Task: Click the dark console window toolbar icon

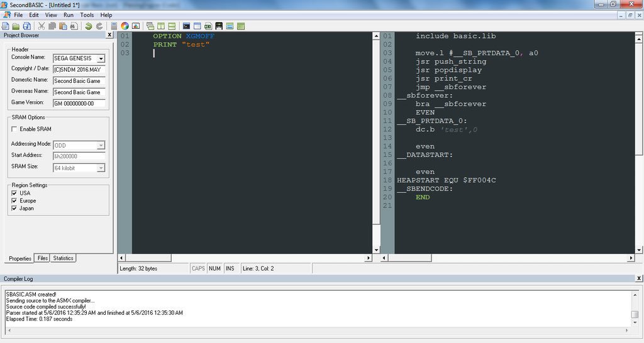Action: click(186, 26)
